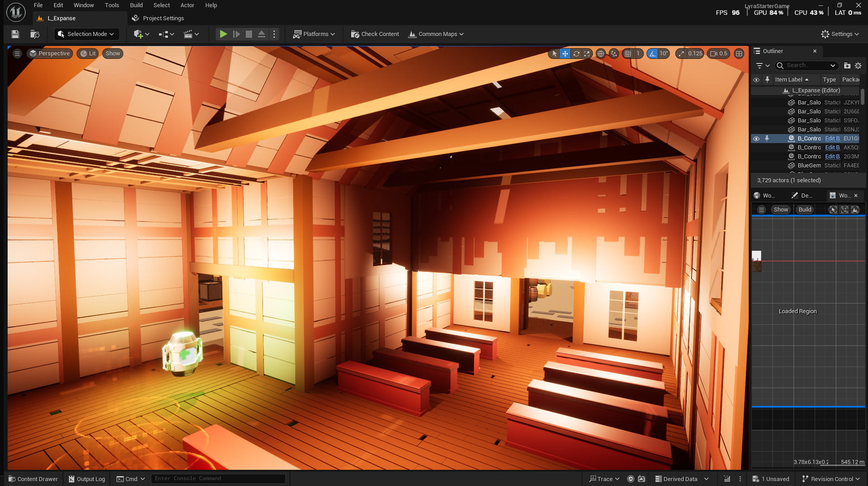The image size is (868, 486).
Task: Open the viewport options hamburger menu
Action: point(17,53)
